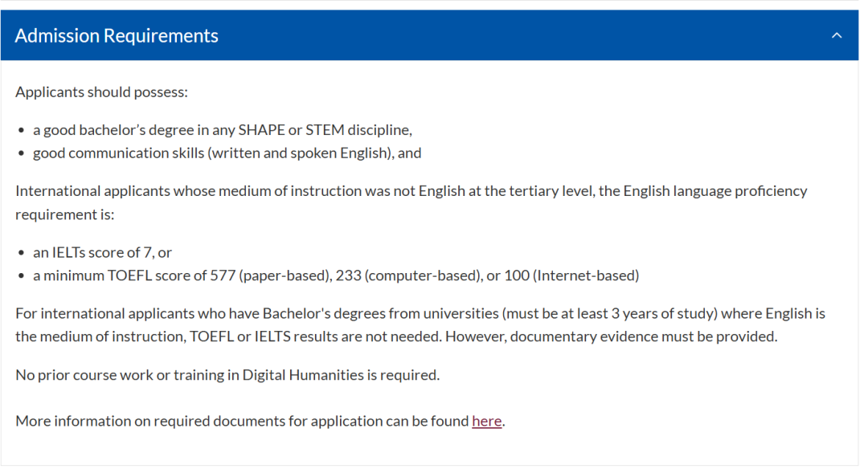Open the 'here' required documents link

[x=486, y=421]
